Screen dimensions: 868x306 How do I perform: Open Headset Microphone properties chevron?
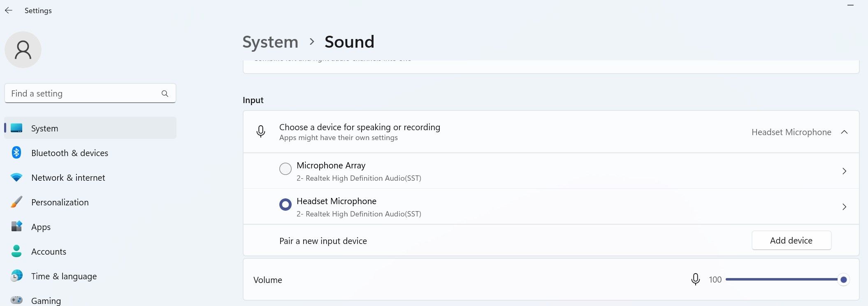[844, 207]
